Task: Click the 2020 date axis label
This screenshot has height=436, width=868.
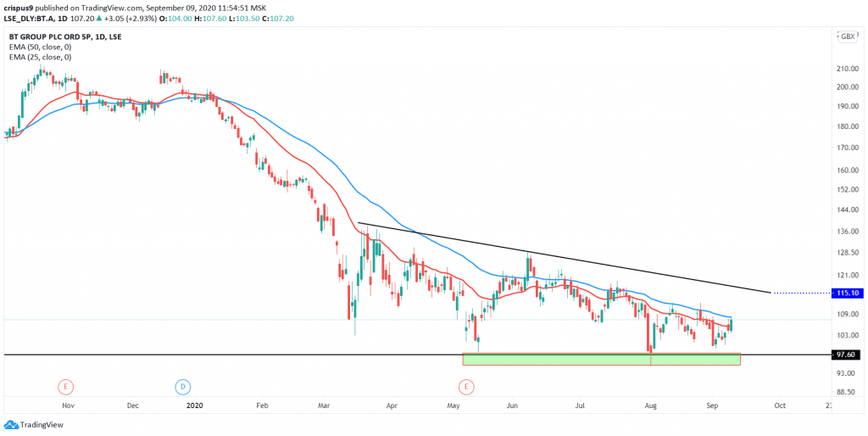Action: pos(194,405)
